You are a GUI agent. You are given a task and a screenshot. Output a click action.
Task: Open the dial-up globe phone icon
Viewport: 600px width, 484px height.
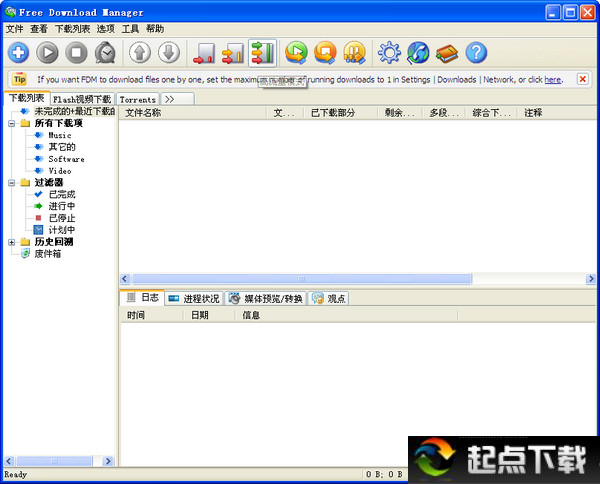click(418, 53)
